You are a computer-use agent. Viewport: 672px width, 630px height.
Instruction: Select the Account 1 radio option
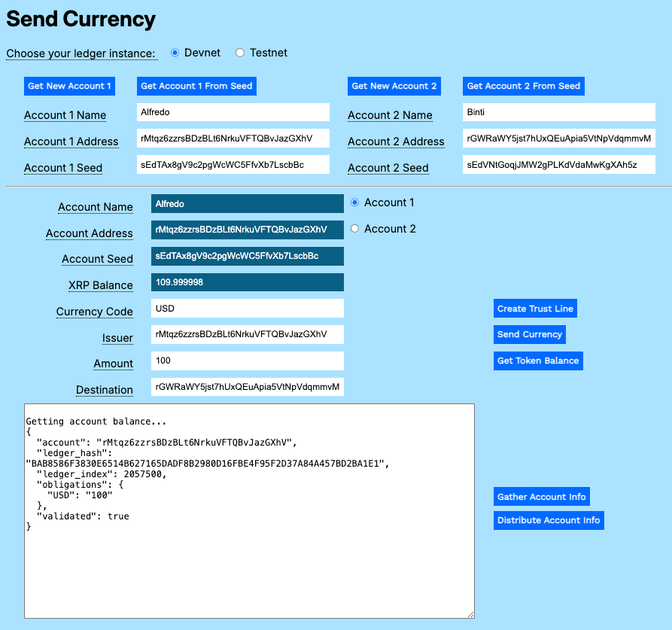coord(354,202)
